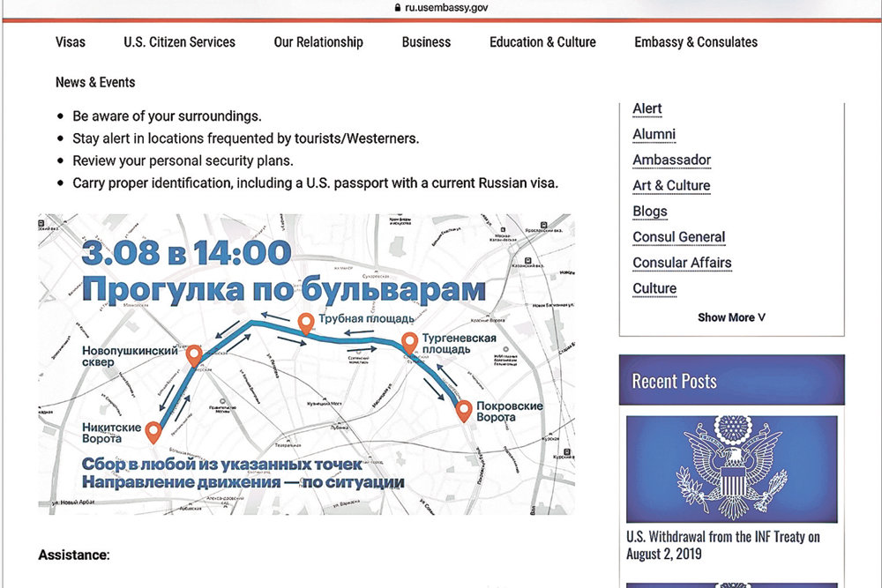The image size is (882, 588).
Task: Open the Our Relationship menu
Action: 318,42
